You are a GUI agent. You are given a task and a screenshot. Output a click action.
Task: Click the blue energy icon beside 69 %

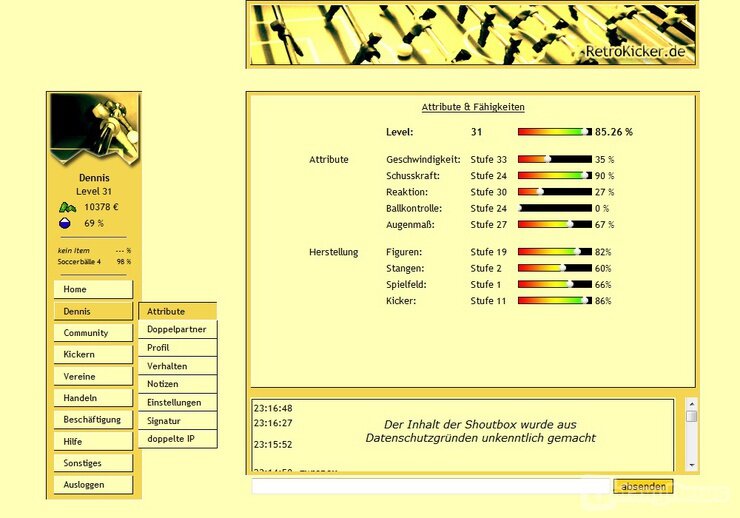point(65,223)
